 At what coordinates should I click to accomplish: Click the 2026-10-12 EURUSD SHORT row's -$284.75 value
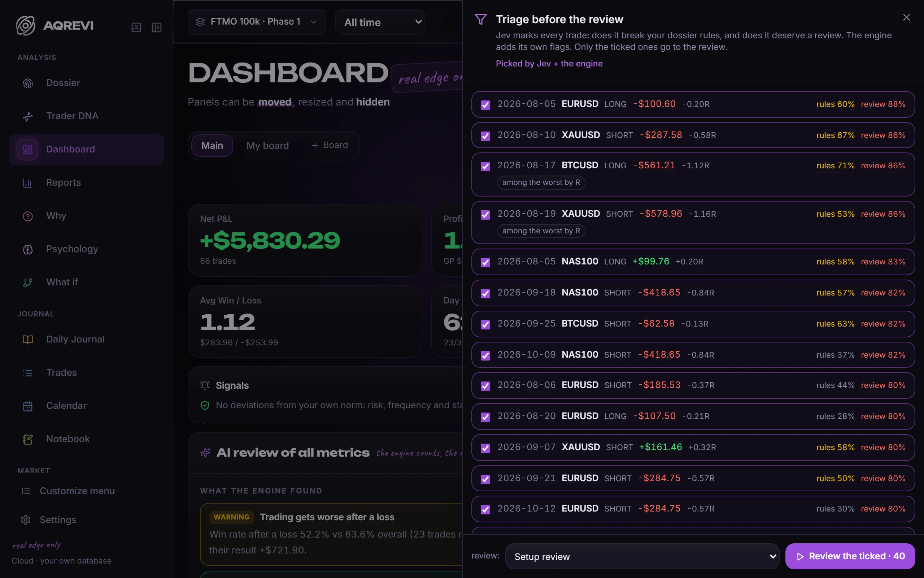click(659, 508)
